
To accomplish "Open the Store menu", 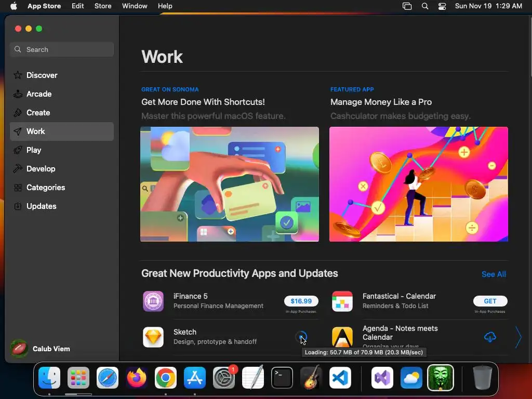I will click(x=103, y=6).
